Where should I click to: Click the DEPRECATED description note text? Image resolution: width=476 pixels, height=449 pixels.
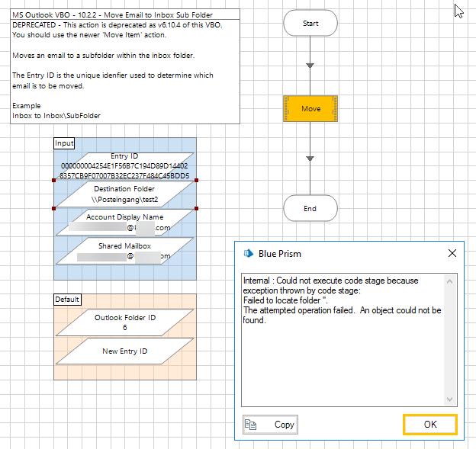117,30
